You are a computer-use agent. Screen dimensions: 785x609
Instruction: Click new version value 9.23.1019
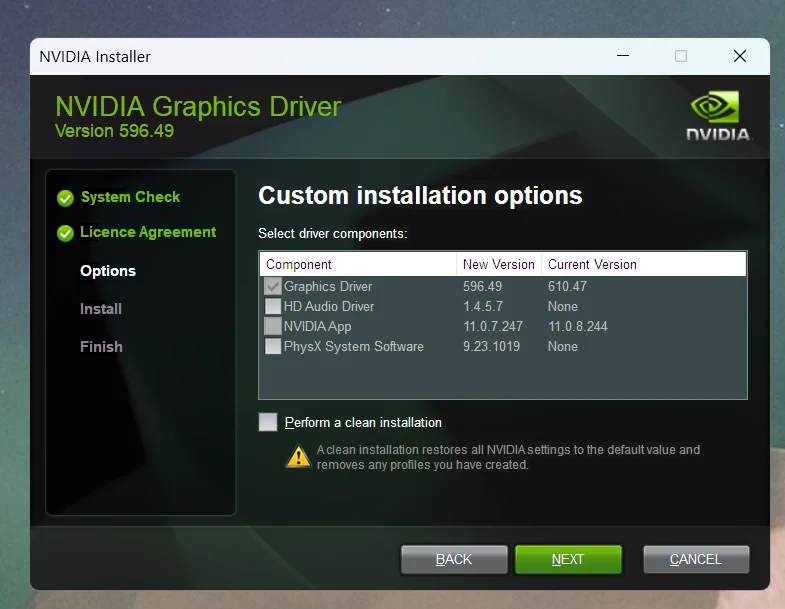pos(491,347)
